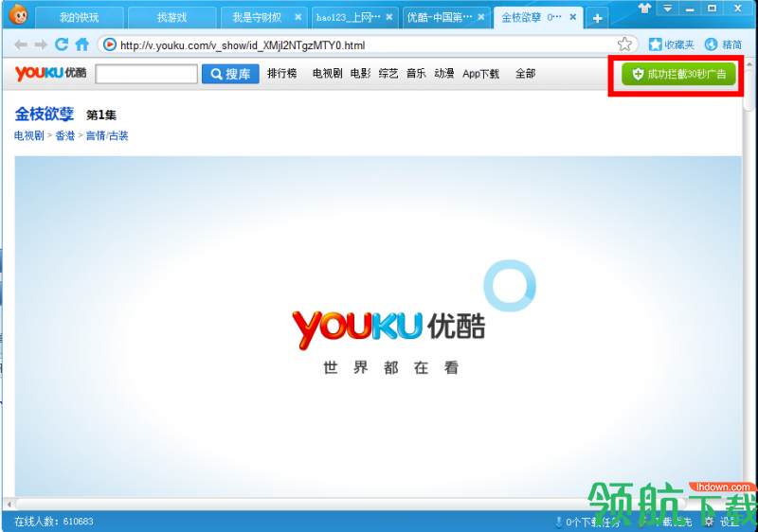Click the 在线人数 status text
The width and height of the screenshot is (758, 532).
54,522
